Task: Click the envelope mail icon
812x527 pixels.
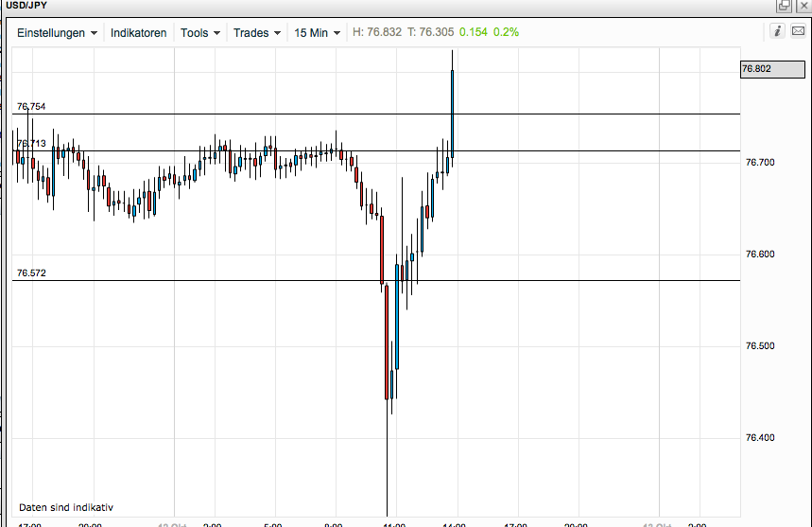Action: point(798,31)
